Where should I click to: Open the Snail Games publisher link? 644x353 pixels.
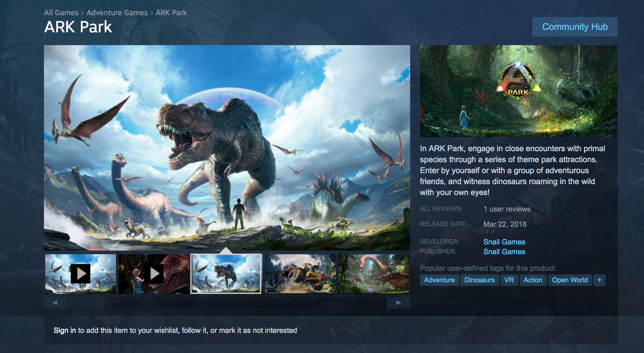pyautogui.click(x=504, y=252)
